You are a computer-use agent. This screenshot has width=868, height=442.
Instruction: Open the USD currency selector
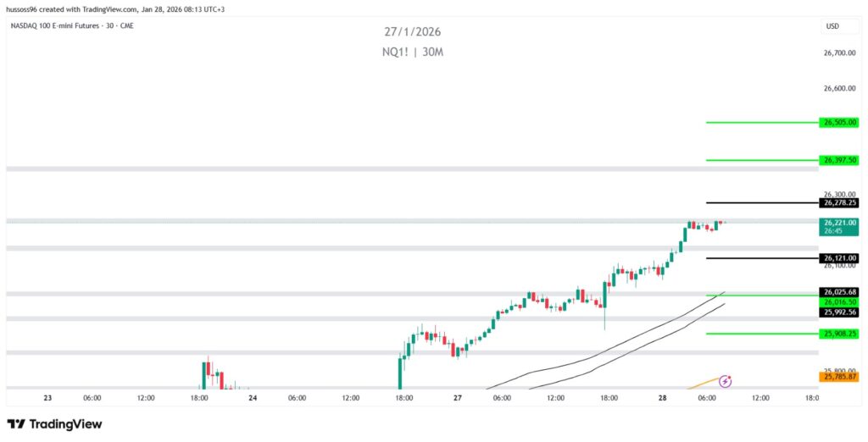click(x=832, y=26)
